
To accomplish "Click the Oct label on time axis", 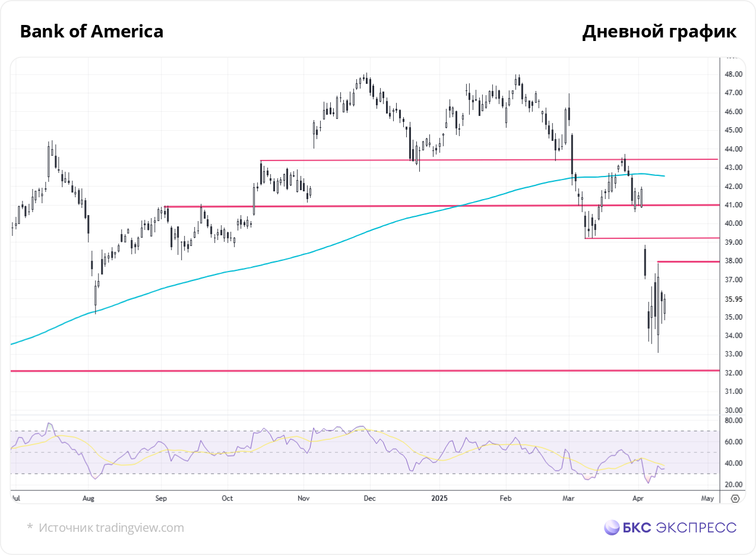I will [226, 499].
